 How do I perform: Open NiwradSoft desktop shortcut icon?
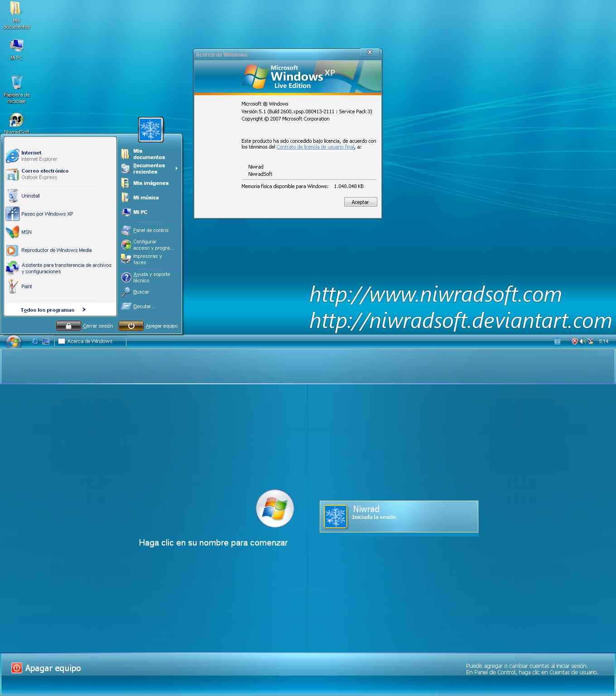(x=16, y=120)
